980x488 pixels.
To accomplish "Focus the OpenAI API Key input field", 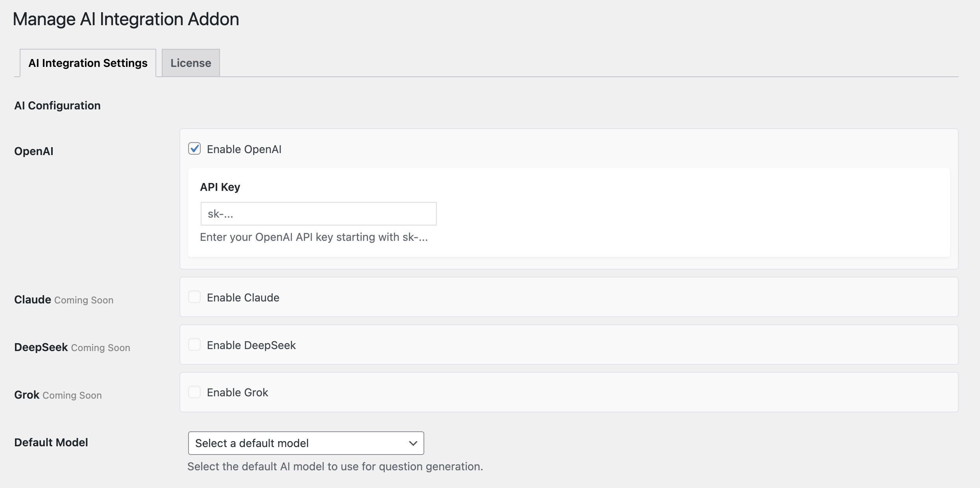I will tap(318, 214).
